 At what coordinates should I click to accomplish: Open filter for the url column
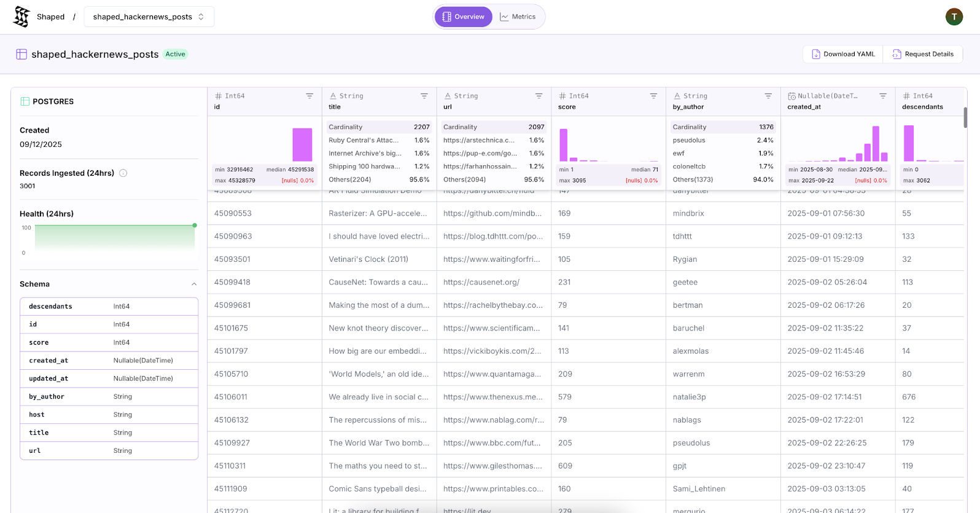tap(539, 96)
